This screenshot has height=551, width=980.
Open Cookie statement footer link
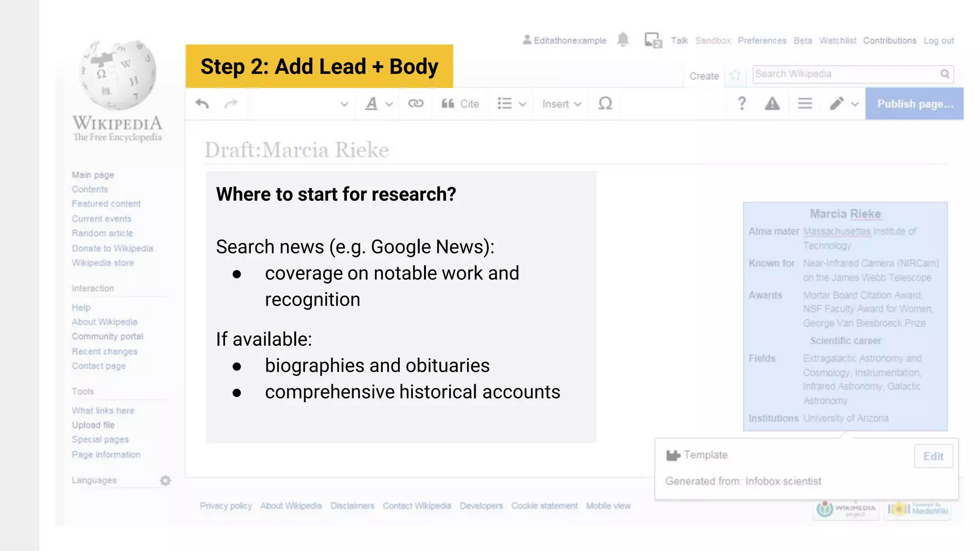pos(545,506)
